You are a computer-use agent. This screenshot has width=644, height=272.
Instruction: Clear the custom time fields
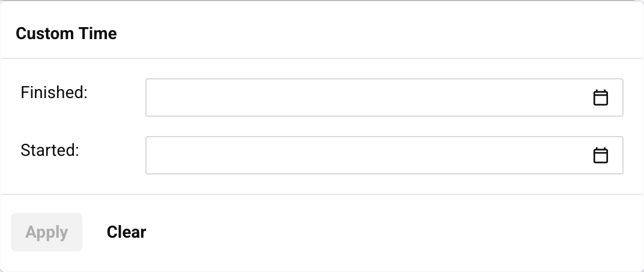click(x=126, y=232)
